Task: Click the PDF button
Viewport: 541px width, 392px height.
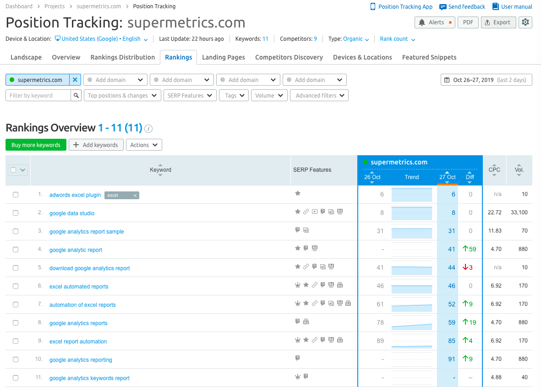Action: pos(468,22)
